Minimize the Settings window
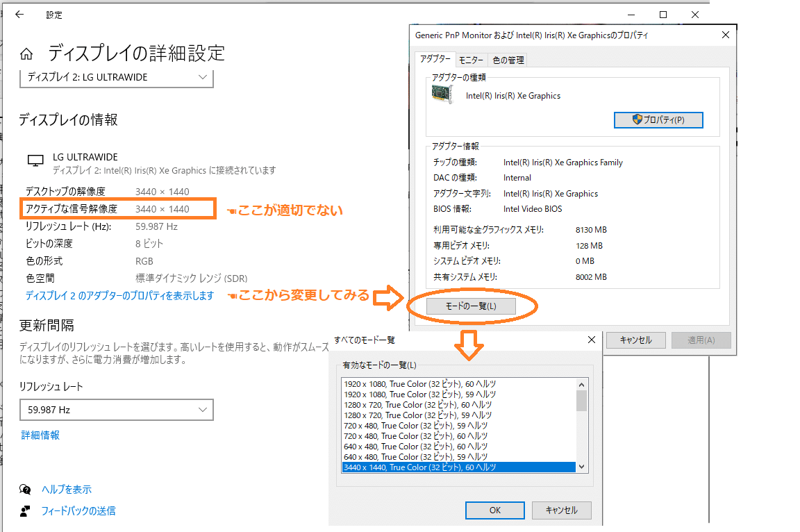This screenshot has height=532, width=800. [x=631, y=15]
